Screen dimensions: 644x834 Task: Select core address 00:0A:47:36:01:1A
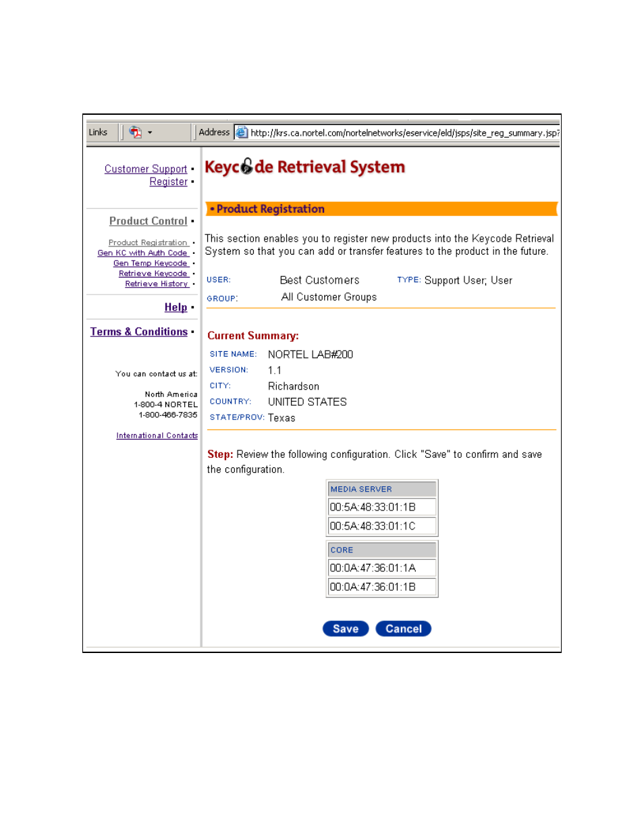[382, 568]
